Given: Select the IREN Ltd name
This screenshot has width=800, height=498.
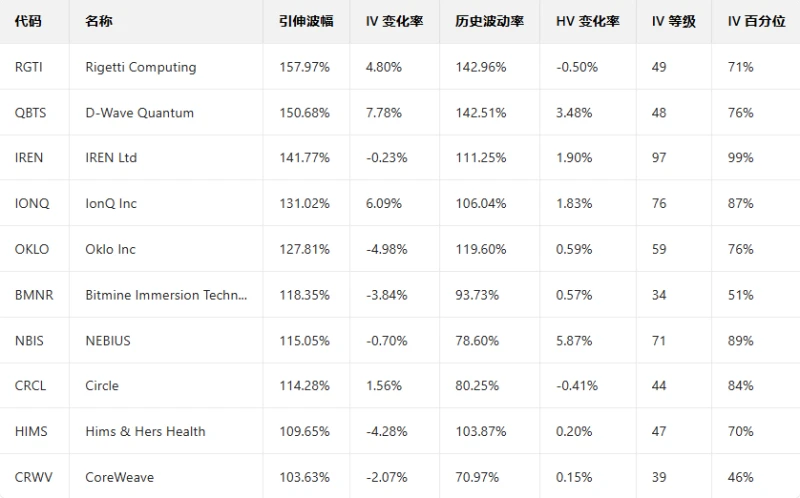Looking at the screenshot, I should pyautogui.click(x=111, y=158).
